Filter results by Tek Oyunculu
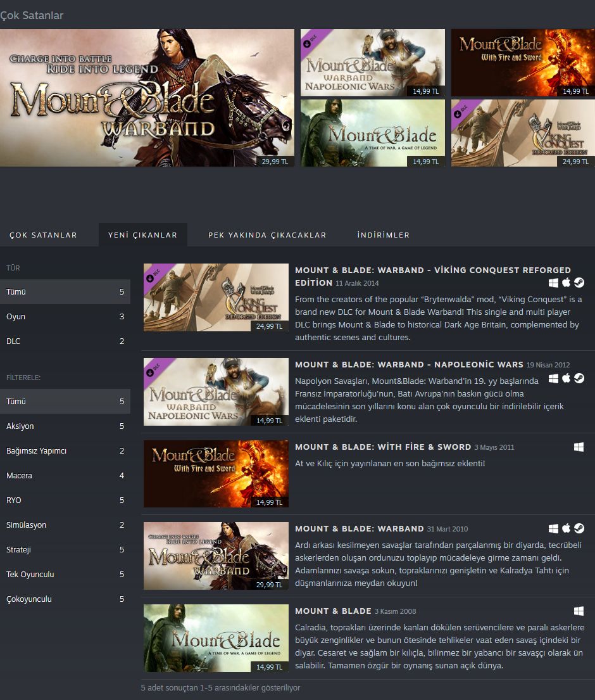This screenshot has width=595, height=700. (65, 574)
